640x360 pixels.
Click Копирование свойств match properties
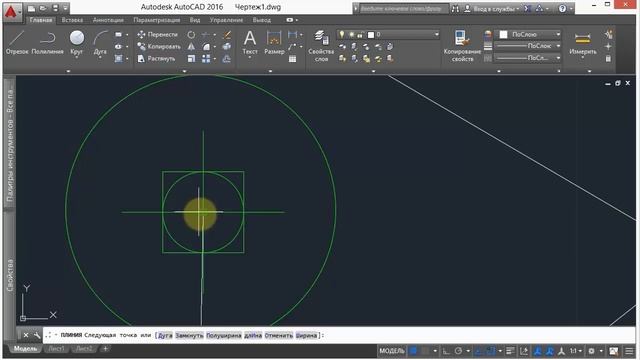coord(462,46)
